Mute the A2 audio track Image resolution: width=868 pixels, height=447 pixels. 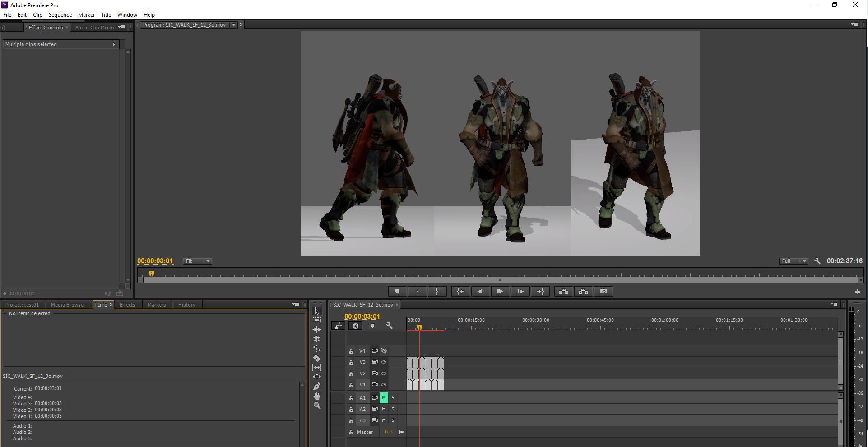coord(384,409)
